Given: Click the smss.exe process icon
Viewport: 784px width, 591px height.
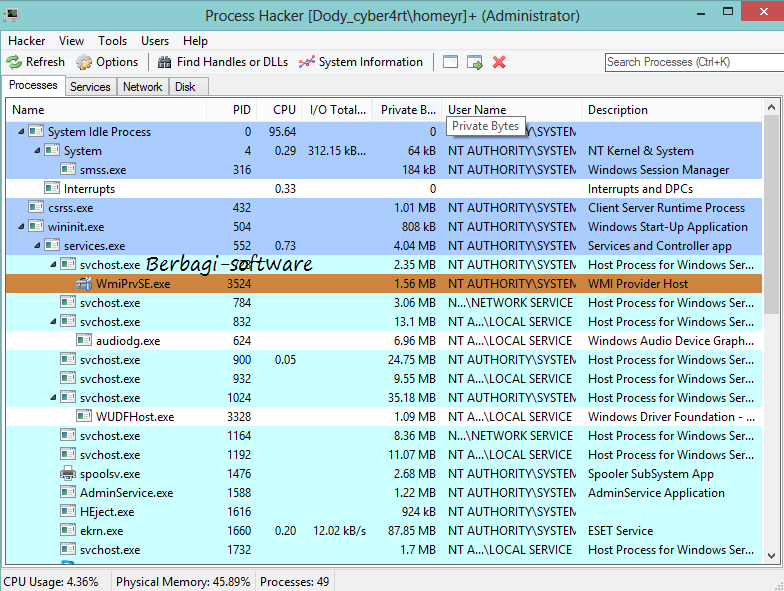Looking at the screenshot, I should [x=68, y=170].
